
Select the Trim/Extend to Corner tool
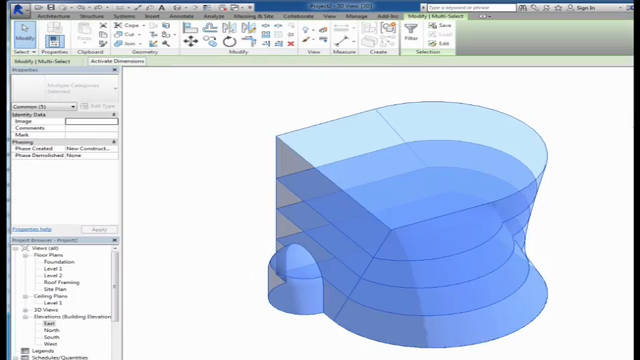coord(249,41)
